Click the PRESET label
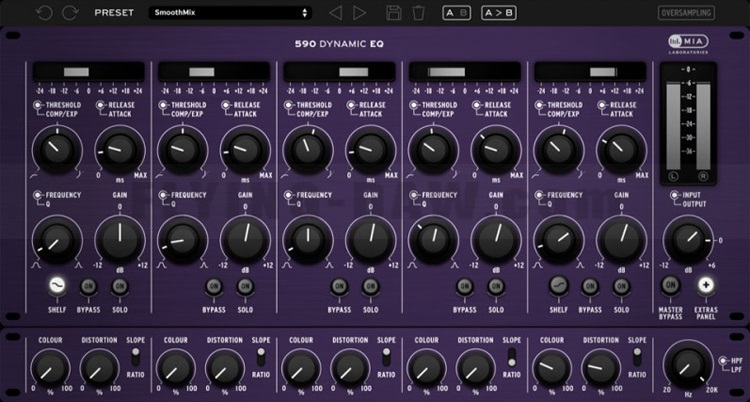This screenshot has width=750, height=402. [x=114, y=13]
